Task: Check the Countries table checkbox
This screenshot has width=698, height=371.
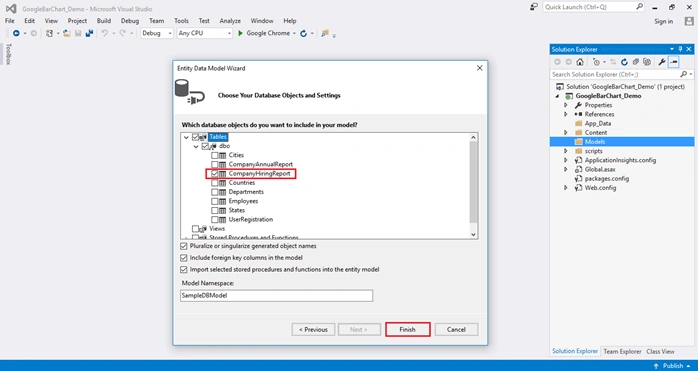Action: tap(215, 183)
